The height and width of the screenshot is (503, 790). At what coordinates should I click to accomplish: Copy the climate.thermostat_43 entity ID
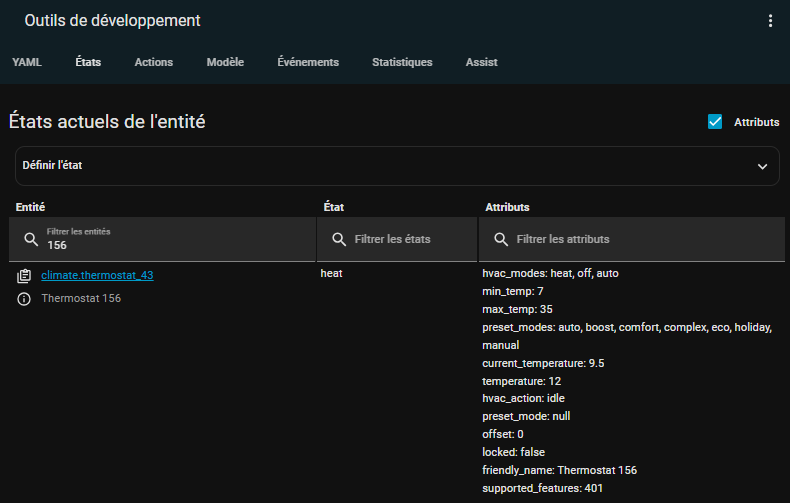tap(24, 275)
